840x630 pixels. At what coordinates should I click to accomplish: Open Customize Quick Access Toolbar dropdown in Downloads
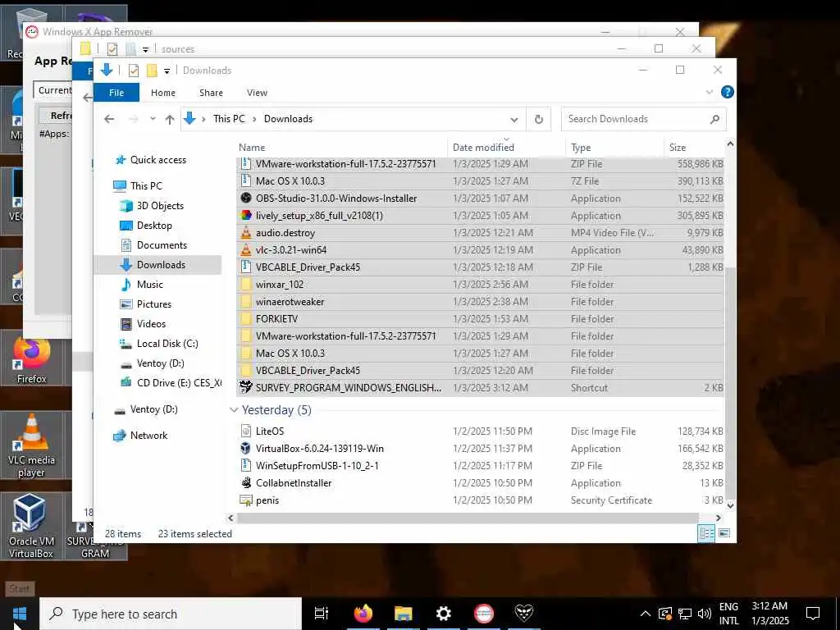click(167, 71)
